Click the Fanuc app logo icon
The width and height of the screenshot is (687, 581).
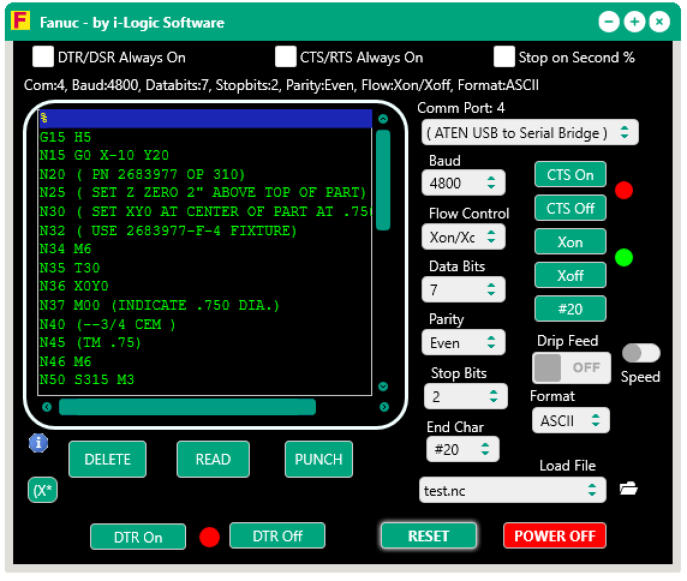[20, 21]
